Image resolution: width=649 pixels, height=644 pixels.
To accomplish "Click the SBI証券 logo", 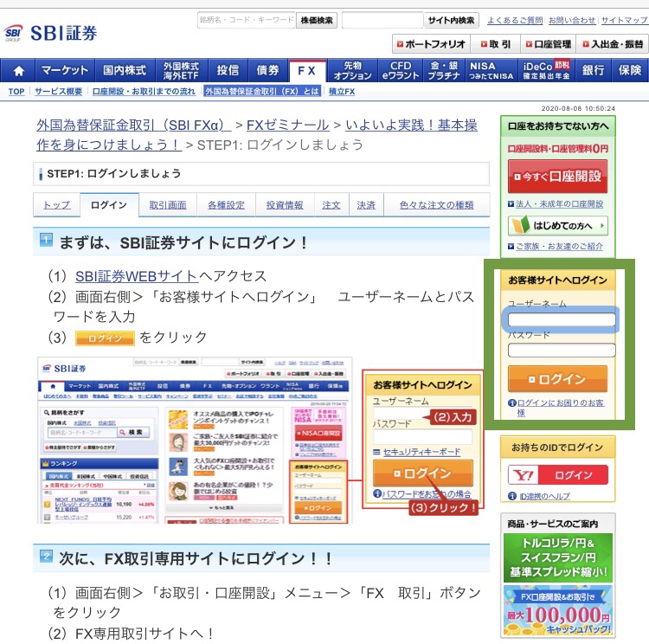I will point(50,33).
